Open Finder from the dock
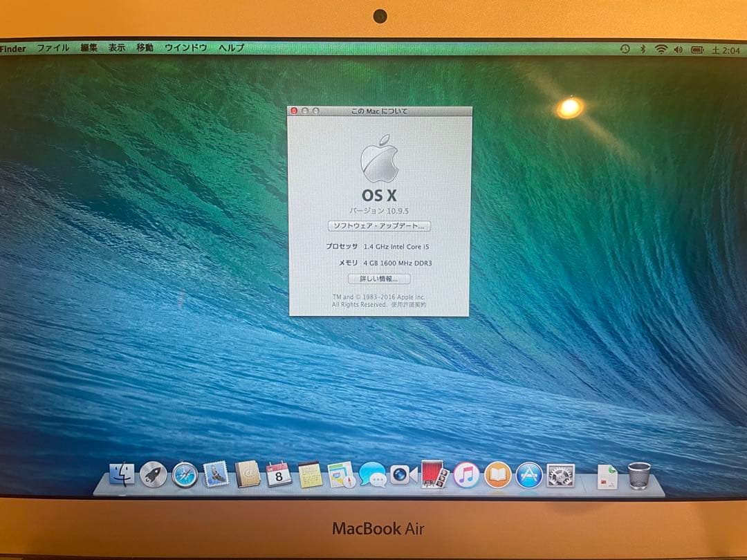 [122, 474]
